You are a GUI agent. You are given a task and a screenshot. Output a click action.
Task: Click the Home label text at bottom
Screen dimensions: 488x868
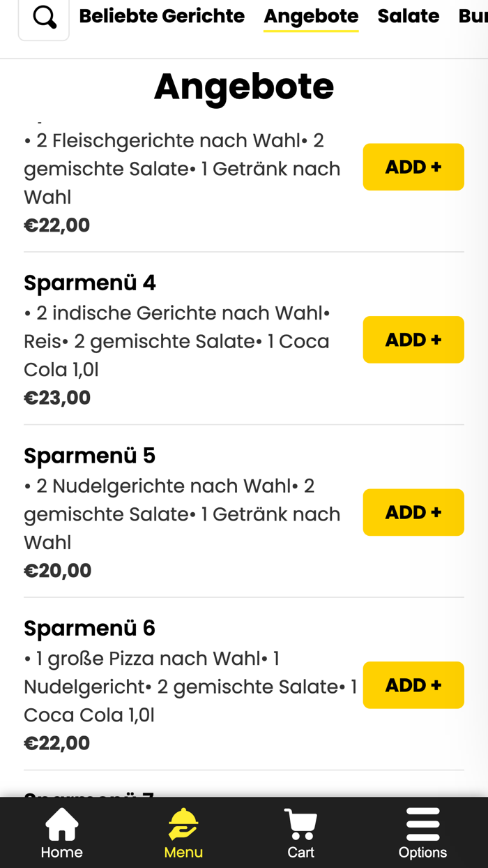[61, 852]
